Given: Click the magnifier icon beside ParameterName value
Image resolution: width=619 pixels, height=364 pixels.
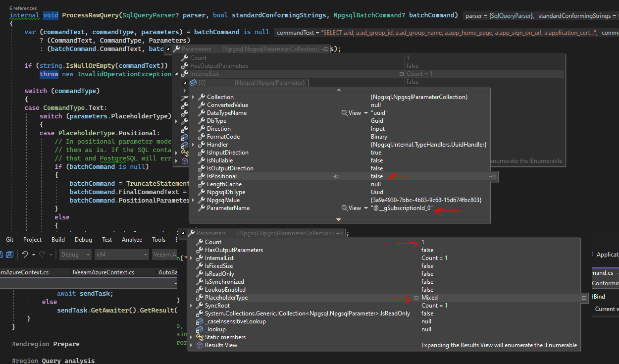Looking at the screenshot, I should [x=345, y=208].
